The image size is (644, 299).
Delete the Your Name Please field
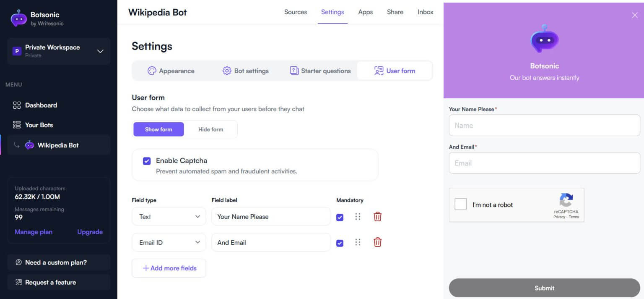[x=377, y=217]
